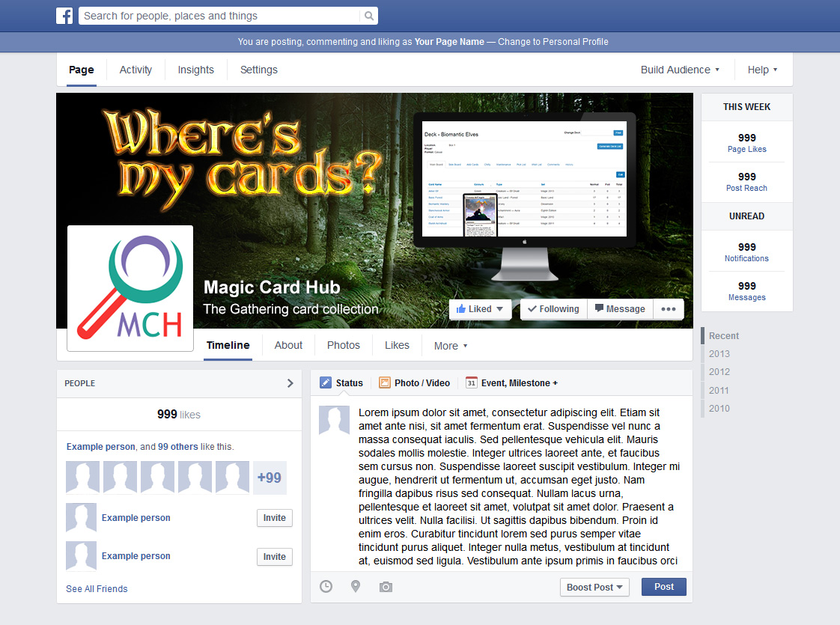Screen dimensions: 840x625
Task: Expand the PEOPLE panel chevron
Action: (290, 383)
